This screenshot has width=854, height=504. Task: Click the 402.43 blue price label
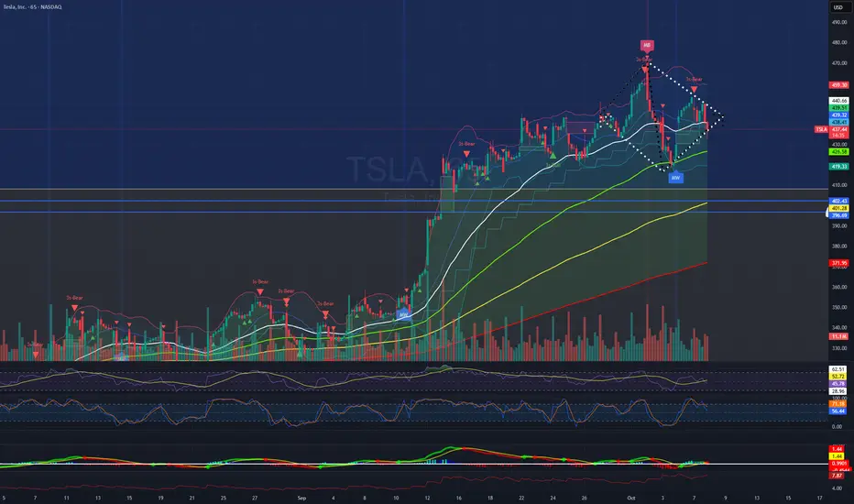click(838, 201)
